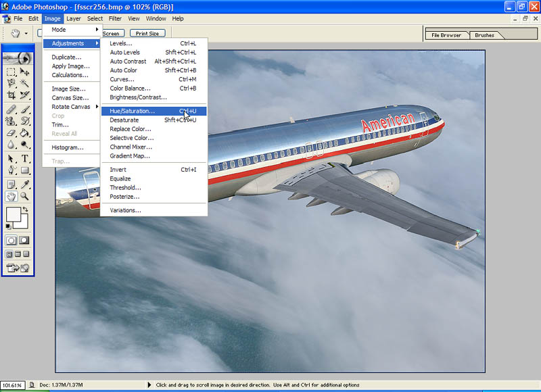
Task: Select the Brush tool
Action: (x=25, y=109)
